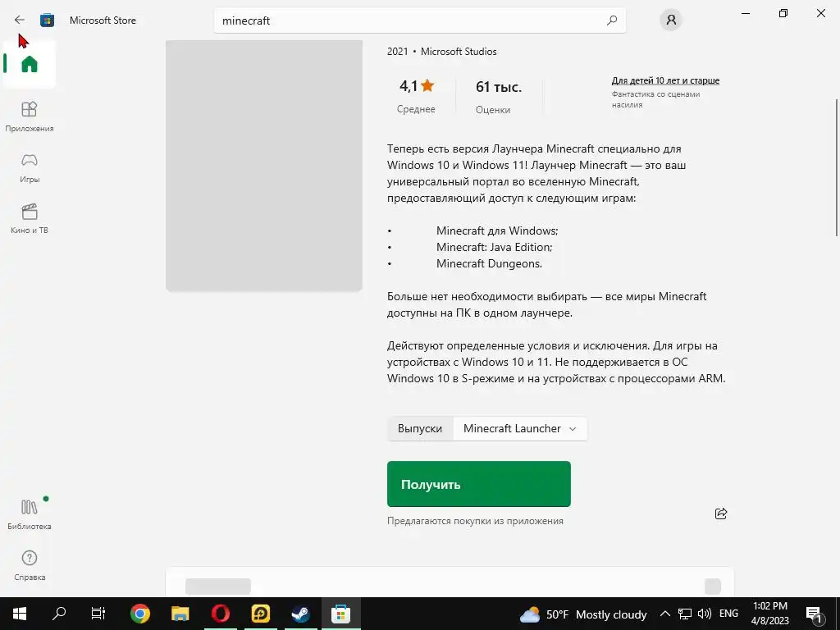Open the weather widget Mostly cloudy
The image size is (840, 630).
pos(583,614)
